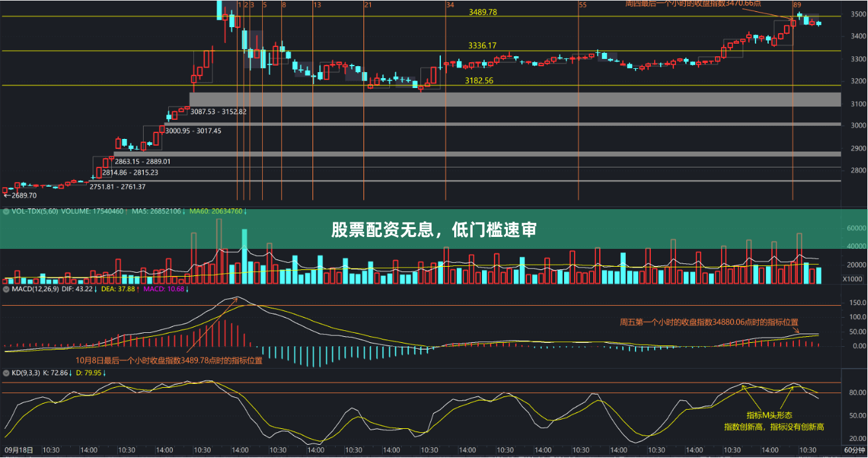Select the 周四最后一个小时 annotation at top

coord(693,3)
